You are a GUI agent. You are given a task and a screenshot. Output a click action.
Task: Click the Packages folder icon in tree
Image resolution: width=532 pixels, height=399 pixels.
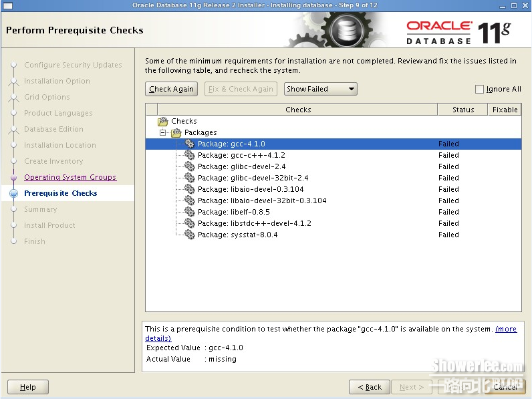tap(176, 132)
